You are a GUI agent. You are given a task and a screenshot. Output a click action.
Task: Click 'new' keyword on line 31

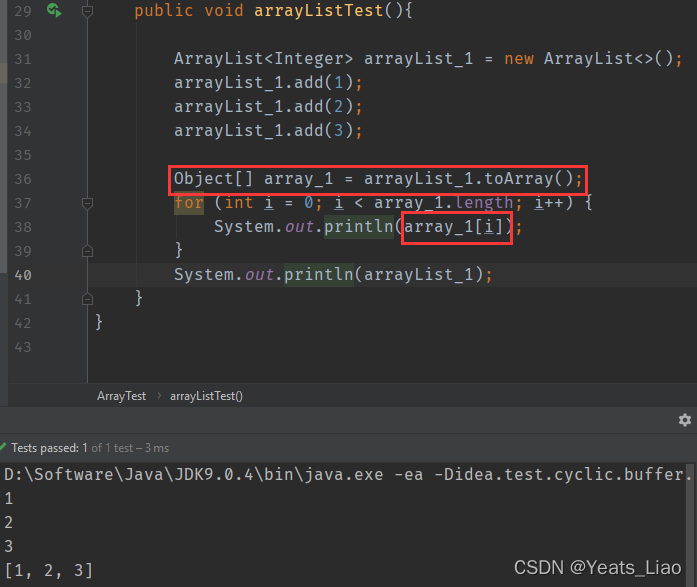click(x=519, y=59)
